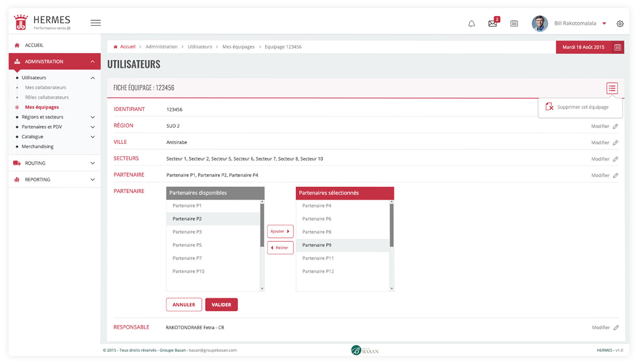Open Rôles collaborateurs menu item

[47, 97]
